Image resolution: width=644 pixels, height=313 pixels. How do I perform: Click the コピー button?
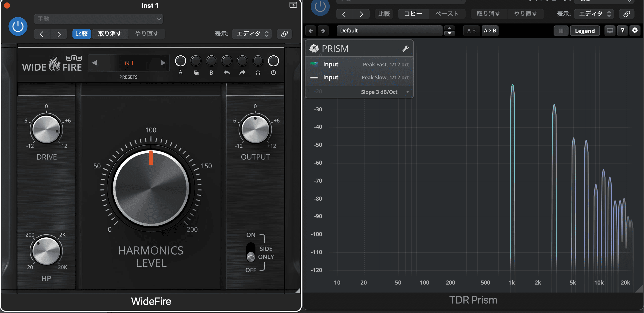(413, 14)
